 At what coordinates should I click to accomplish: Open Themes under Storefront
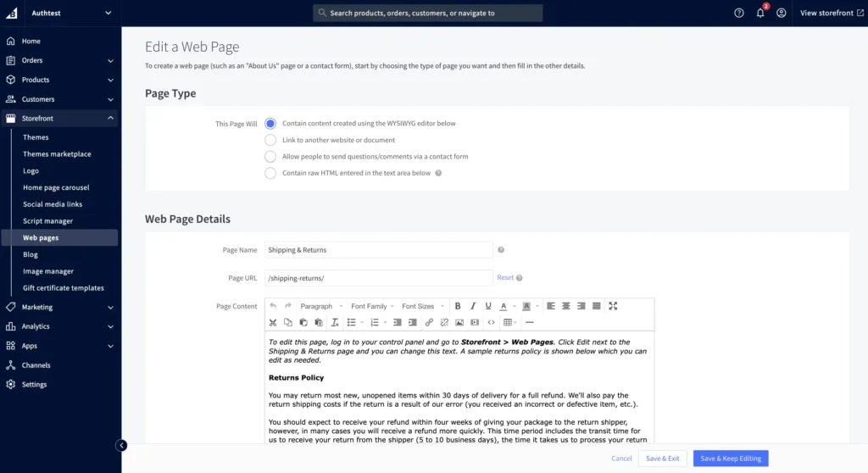coord(36,137)
